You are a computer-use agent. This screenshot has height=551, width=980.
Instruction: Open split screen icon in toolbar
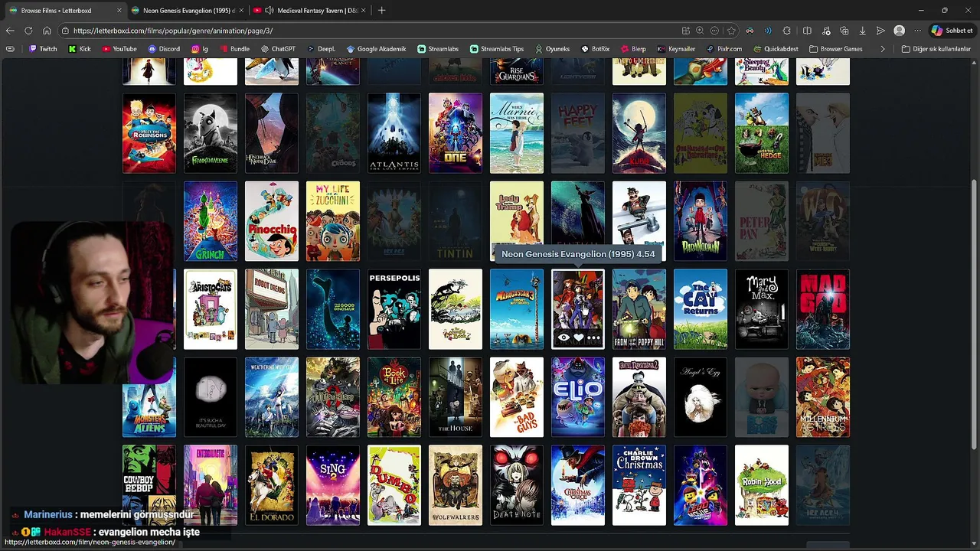(x=807, y=31)
